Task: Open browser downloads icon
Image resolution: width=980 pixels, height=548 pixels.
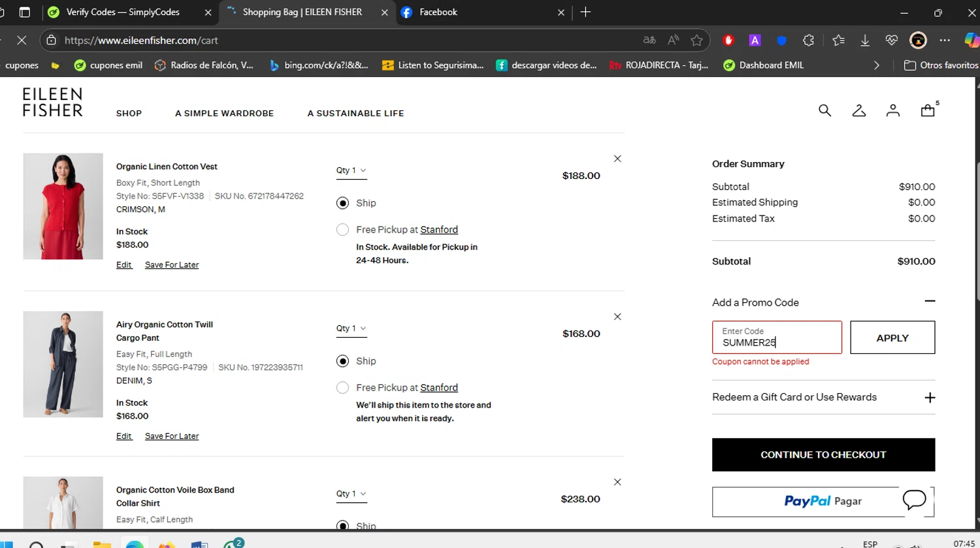Action: click(865, 40)
